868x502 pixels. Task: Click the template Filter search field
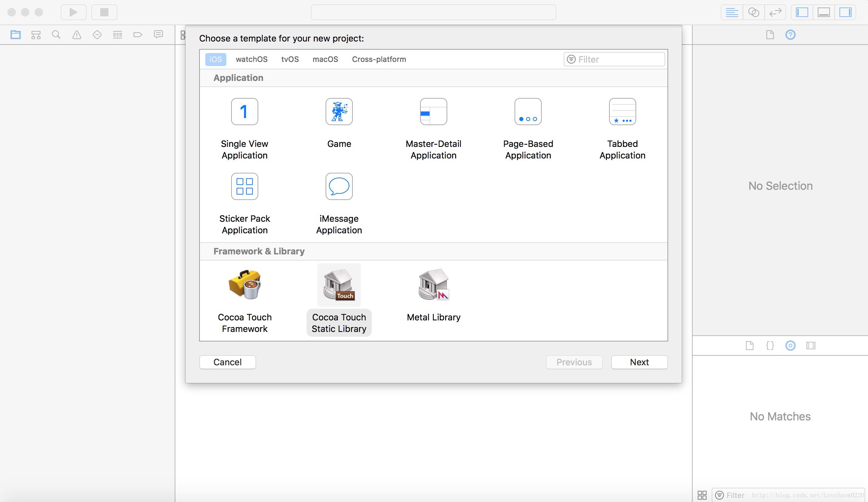614,59
